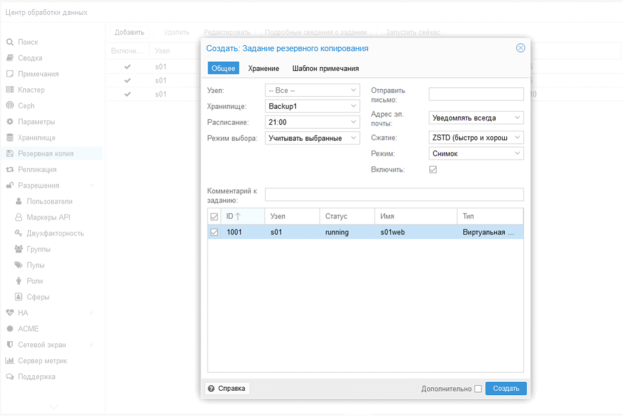
Task: Open the Режим выбора dropdown
Action: [312, 138]
